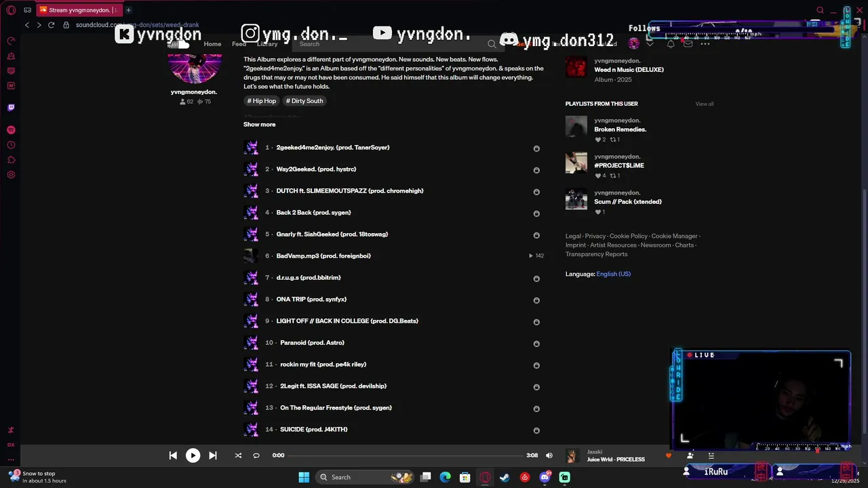Skip to next track in player

pos(212,455)
